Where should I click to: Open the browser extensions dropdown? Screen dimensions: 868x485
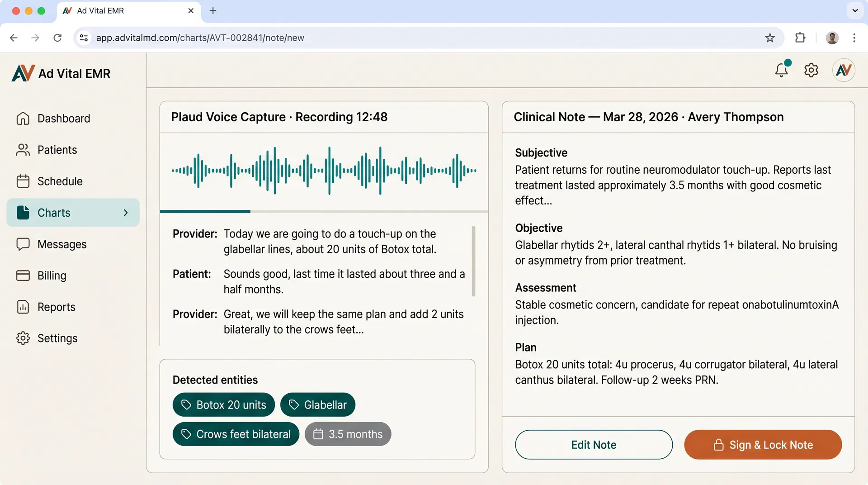(x=800, y=38)
